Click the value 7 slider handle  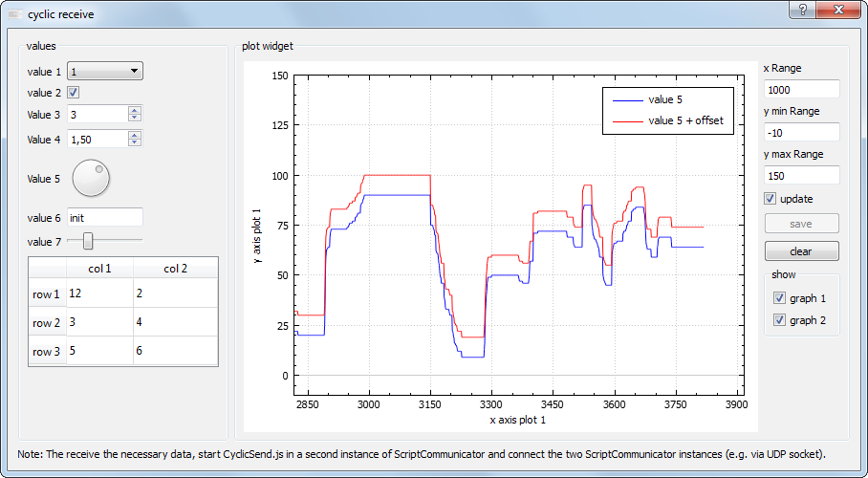pos(87,241)
